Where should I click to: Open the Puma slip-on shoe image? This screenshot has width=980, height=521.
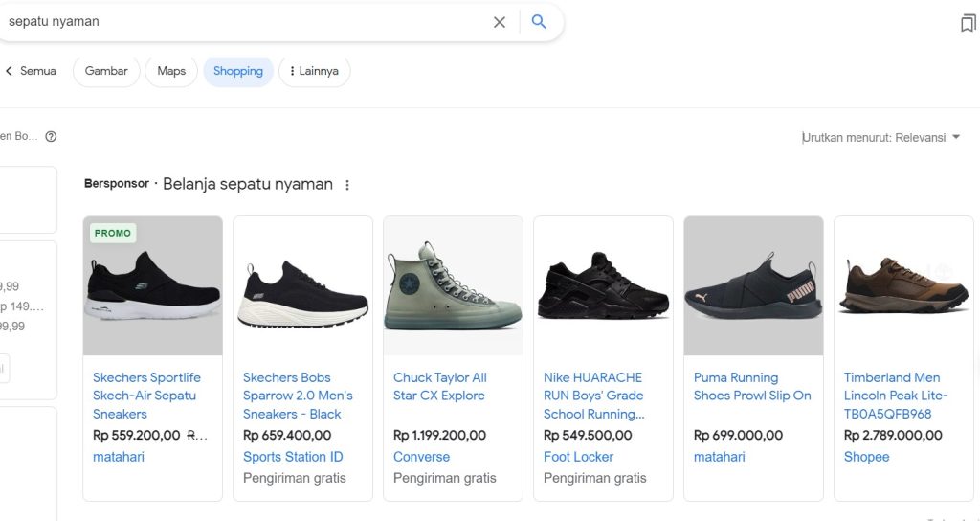pyautogui.click(x=754, y=285)
